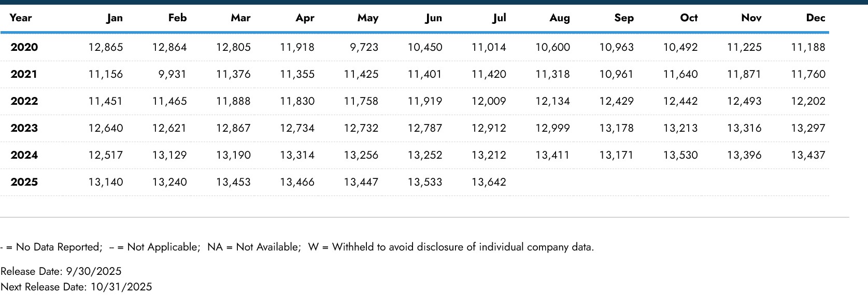Viewport: 868px width, 307px height.
Task: Click the Sep 2022 value 12,429
Action: tap(616, 101)
